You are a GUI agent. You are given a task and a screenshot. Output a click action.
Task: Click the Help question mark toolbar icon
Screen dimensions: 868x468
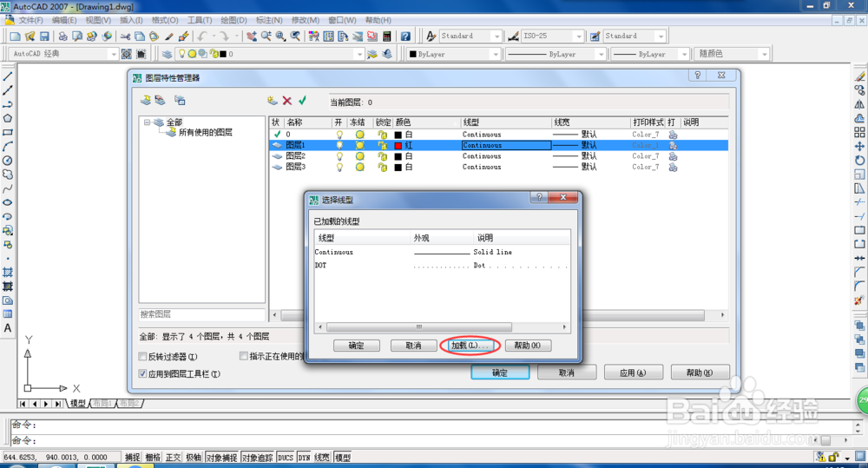pyautogui.click(x=405, y=36)
